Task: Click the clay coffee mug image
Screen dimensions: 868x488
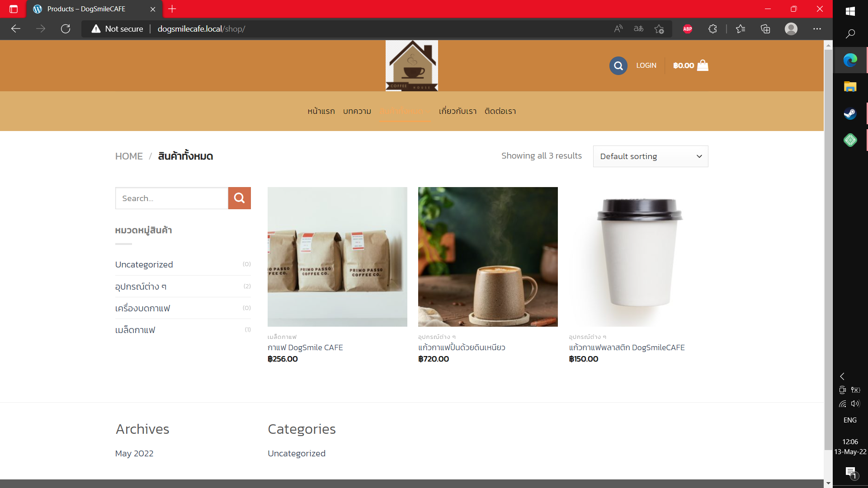Action: click(488, 257)
